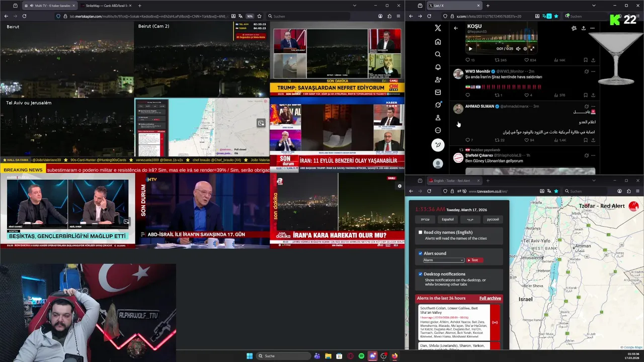Open Tzofar browser hamburger menu
This screenshot has width=644, height=362.
(x=637, y=191)
